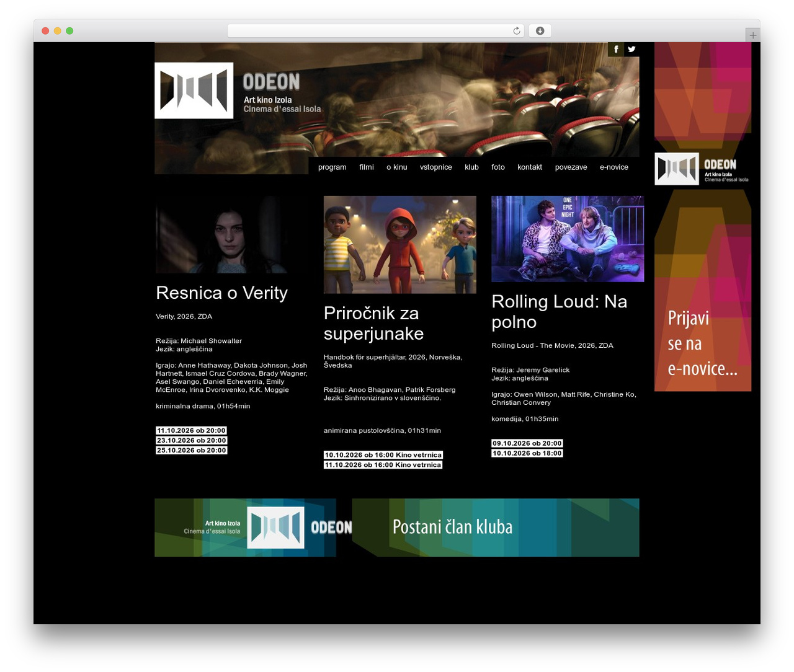This screenshot has width=794, height=672.
Task: Open the klub menu item
Action: click(x=472, y=167)
